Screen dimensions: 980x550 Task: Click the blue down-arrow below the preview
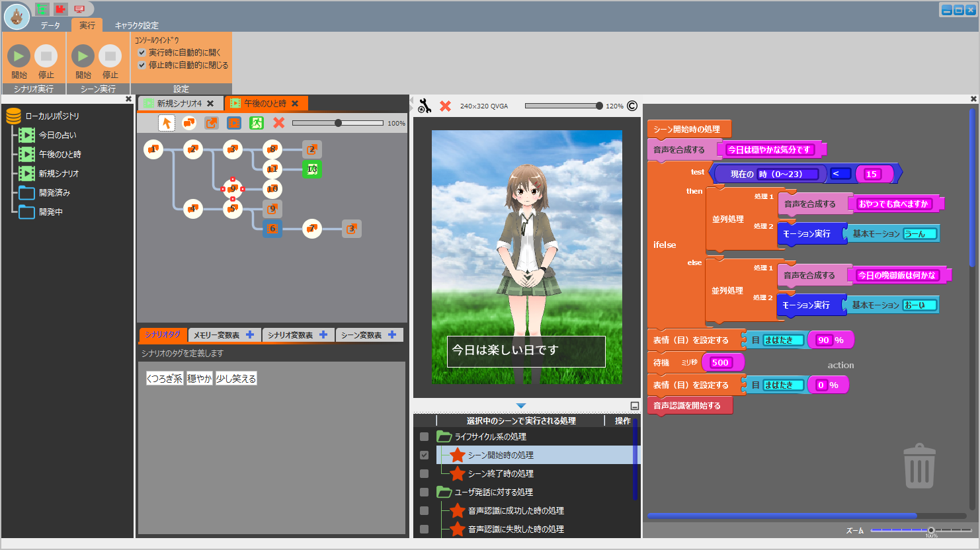coord(521,406)
